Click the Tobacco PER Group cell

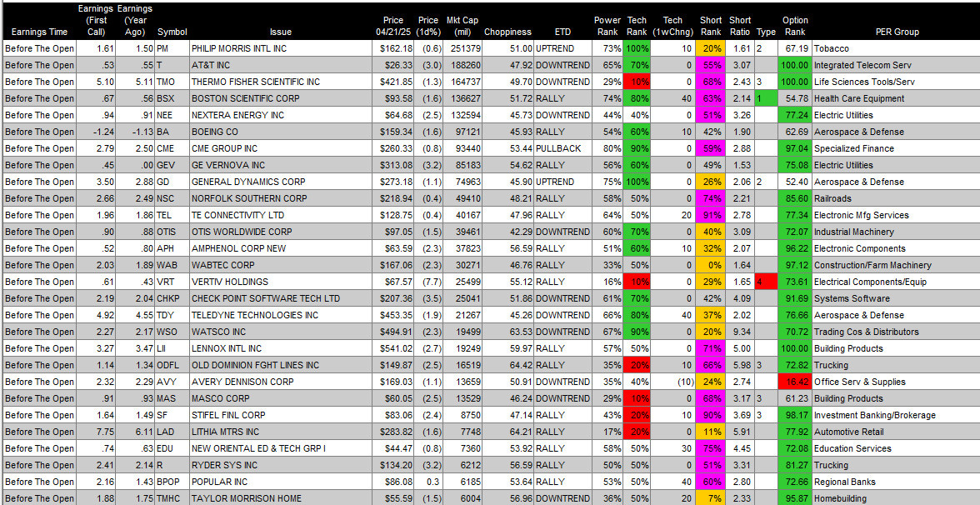coord(896,48)
